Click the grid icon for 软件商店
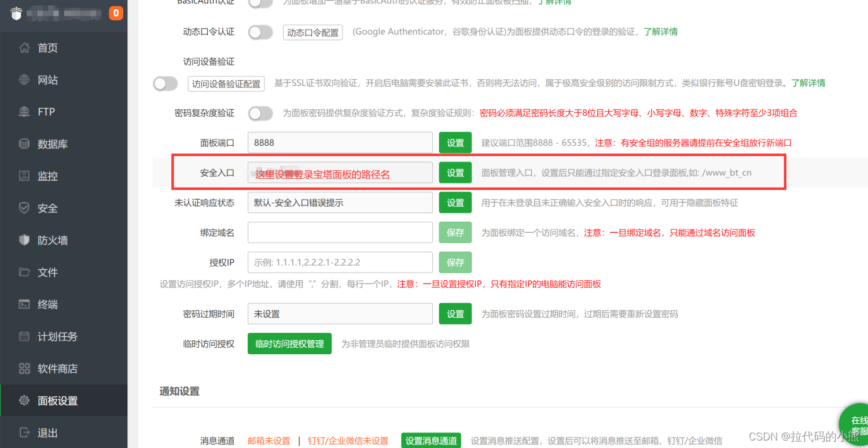868x448 pixels. (24, 368)
